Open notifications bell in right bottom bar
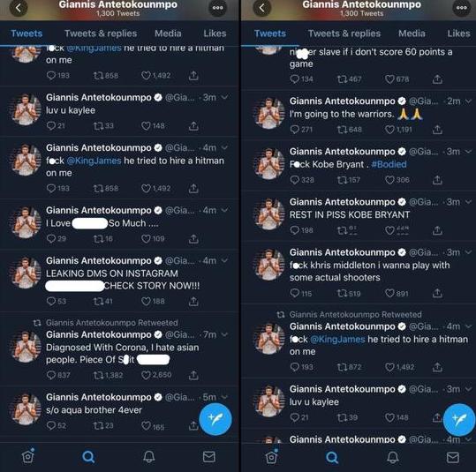 [392, 457]
